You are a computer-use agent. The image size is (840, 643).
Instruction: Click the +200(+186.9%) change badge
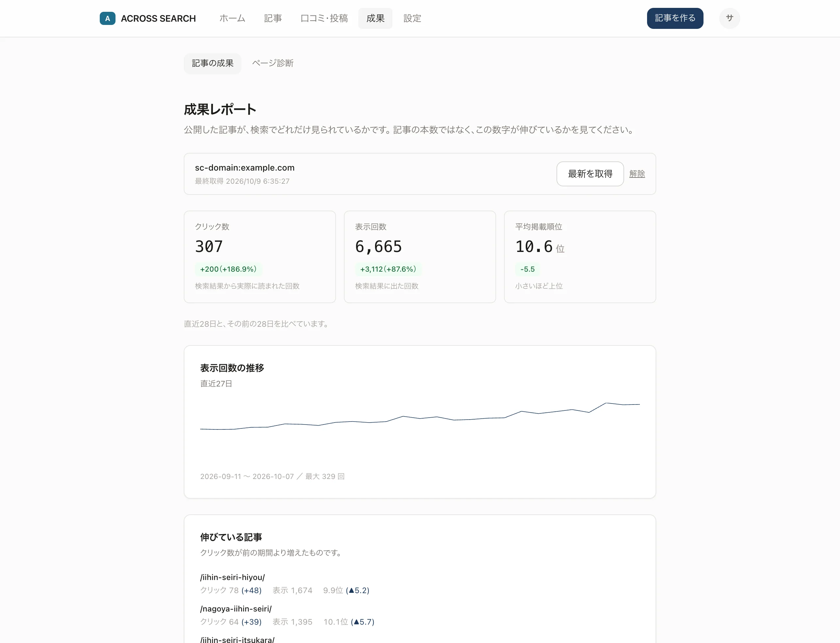pyautogui.click(x=228, y=269)
